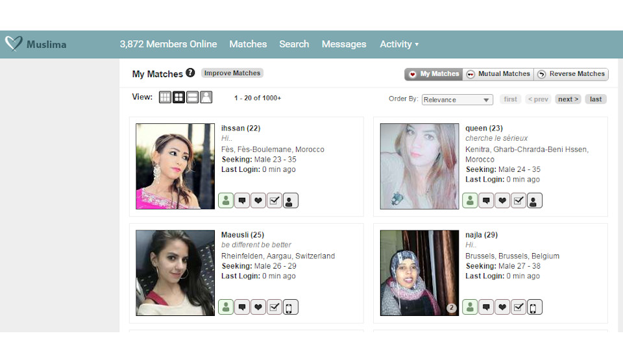
Task: Click the mobile phone icon on najla's card
Action: (x=534, y=307)
